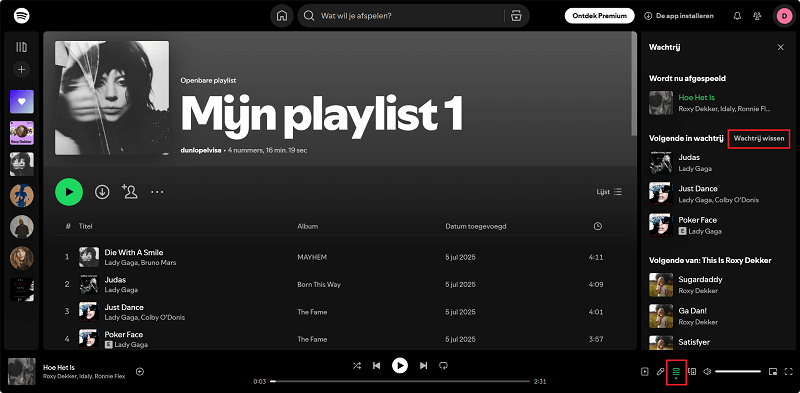
Task: Toggle shuffle
Action: (x=357, y=365)
